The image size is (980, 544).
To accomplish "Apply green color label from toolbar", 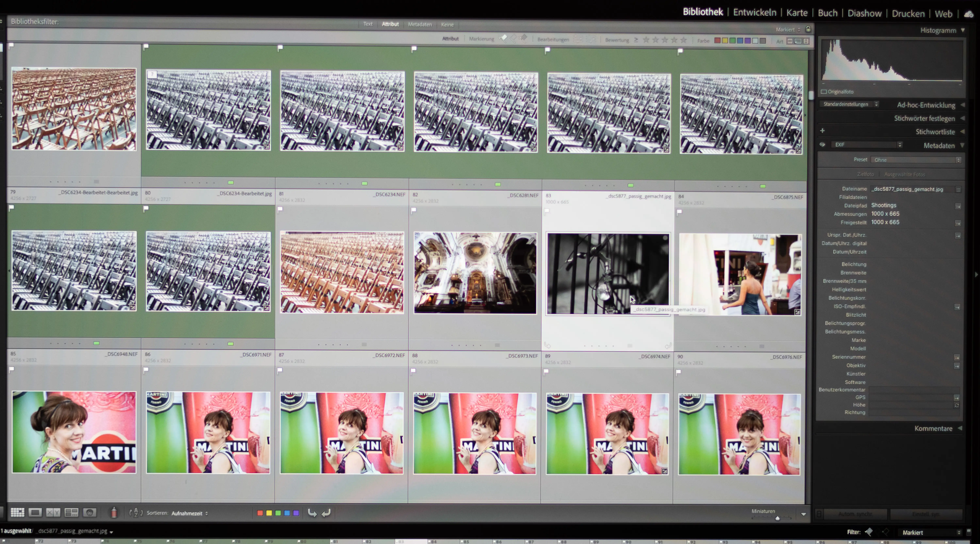I will tap(278, 513).
